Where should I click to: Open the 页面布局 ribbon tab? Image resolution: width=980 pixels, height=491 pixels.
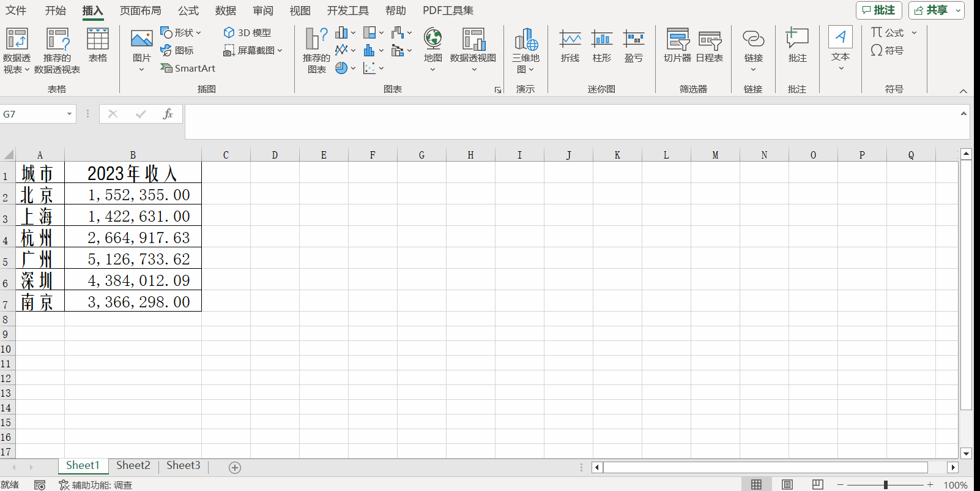click(140, 10)
